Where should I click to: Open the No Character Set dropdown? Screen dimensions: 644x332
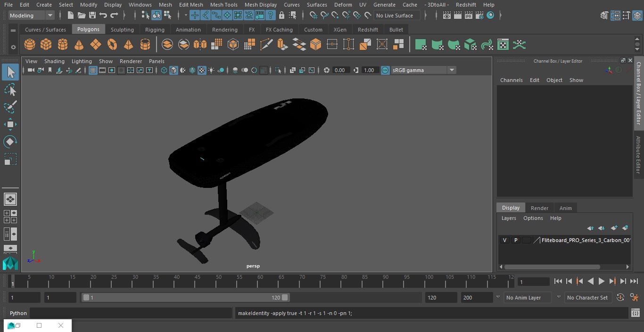(x=588, y=298)
